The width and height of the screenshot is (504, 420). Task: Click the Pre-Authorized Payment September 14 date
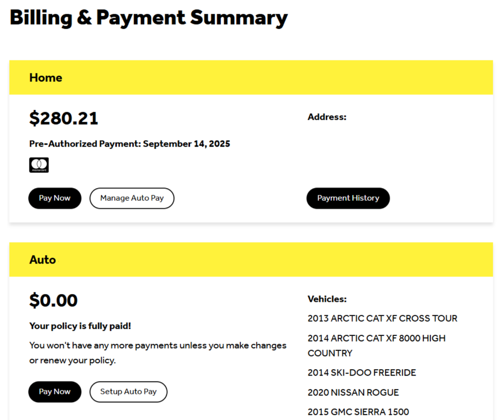130,144
